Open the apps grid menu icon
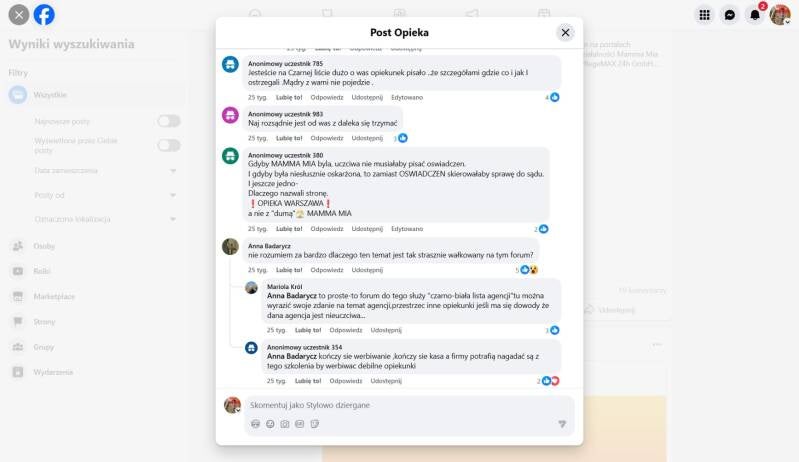 click(x=704, y=15)
